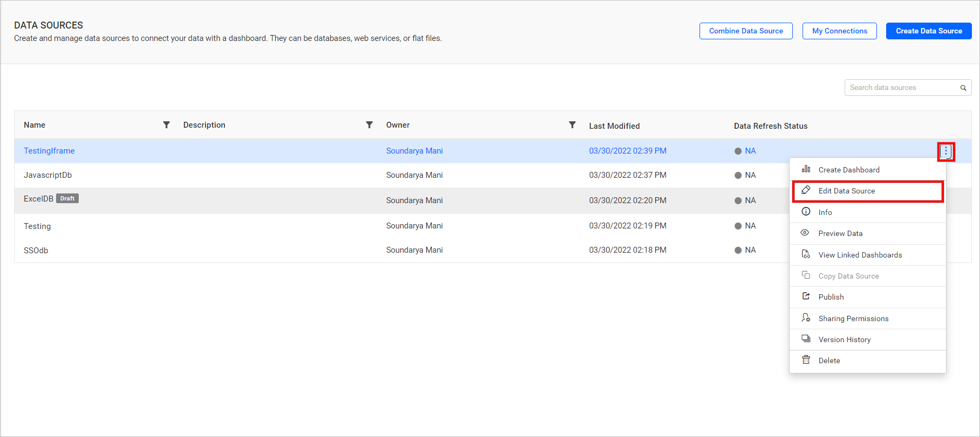The width and height of the screenshot is (980, 437).
Task: Focus the Search data sources field
Action: [901, 88]
